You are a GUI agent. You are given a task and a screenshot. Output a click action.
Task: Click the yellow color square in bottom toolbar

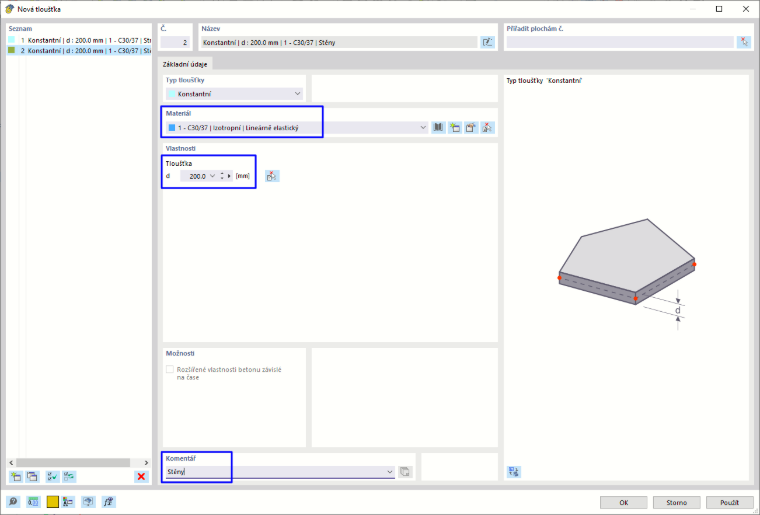pos(52,502)
